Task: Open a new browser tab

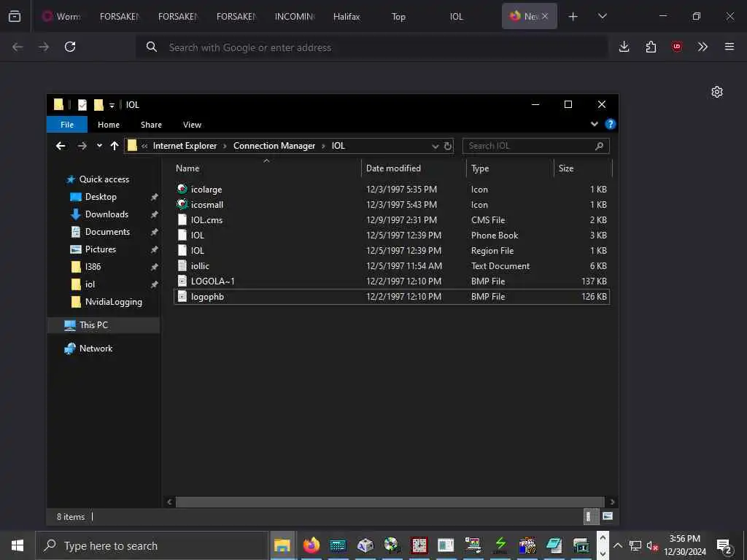Action: pos(573,17)
